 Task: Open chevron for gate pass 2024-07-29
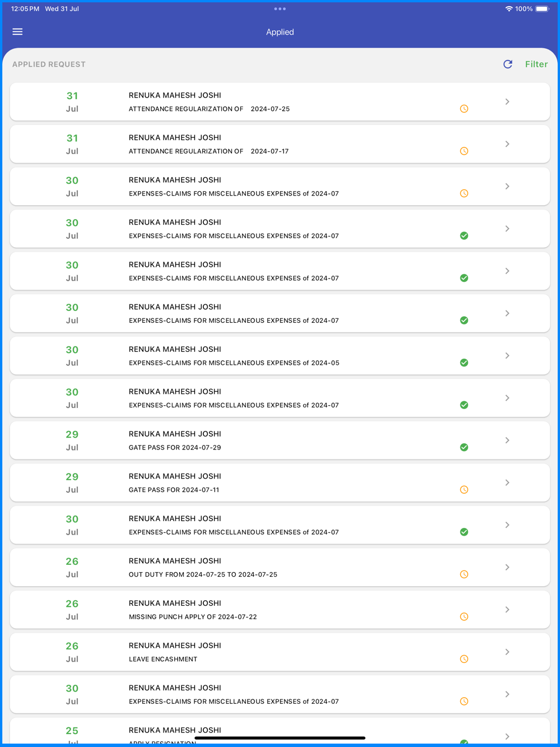(x=507, y=440)
